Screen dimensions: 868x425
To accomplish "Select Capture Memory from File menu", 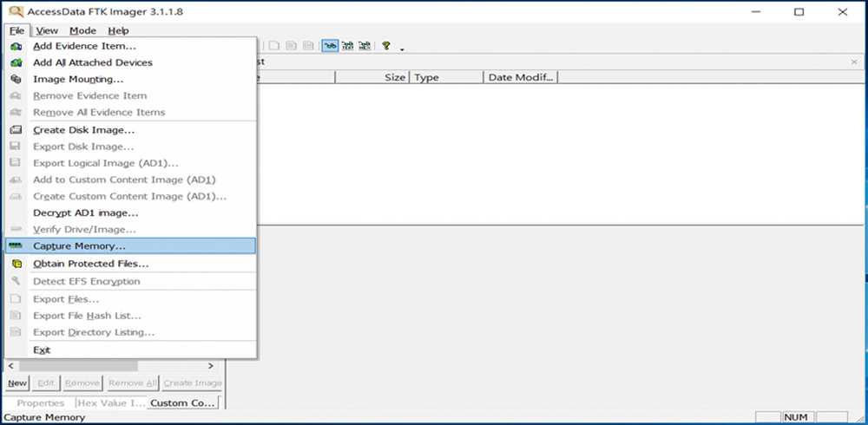I will [x=131, y=245].
